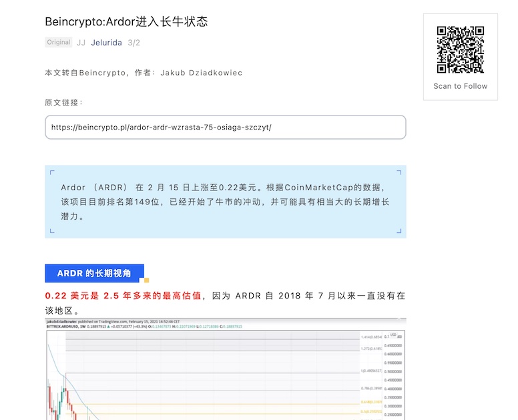518x420 pixels.
Task: Click the jakubdziadkowiec published on TradingView line
Action: (113, 322)
